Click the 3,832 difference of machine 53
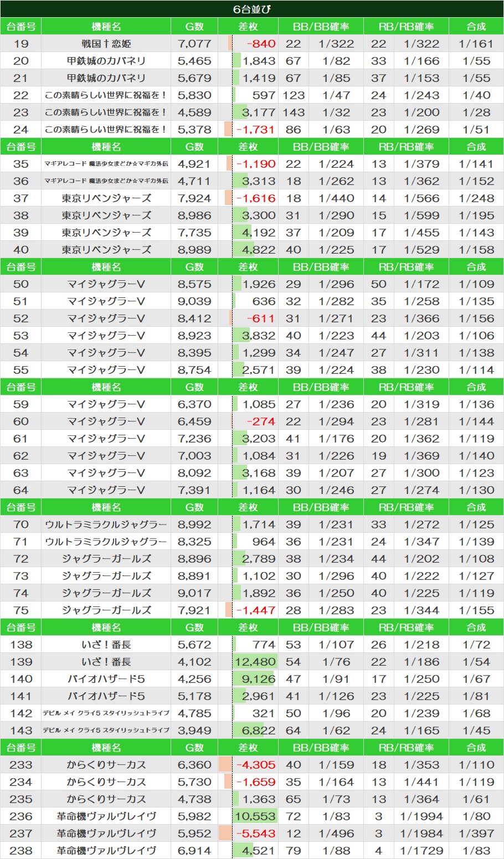Image resolution: width=504 pixels, height=859 pixels. [x=259, y=336]
